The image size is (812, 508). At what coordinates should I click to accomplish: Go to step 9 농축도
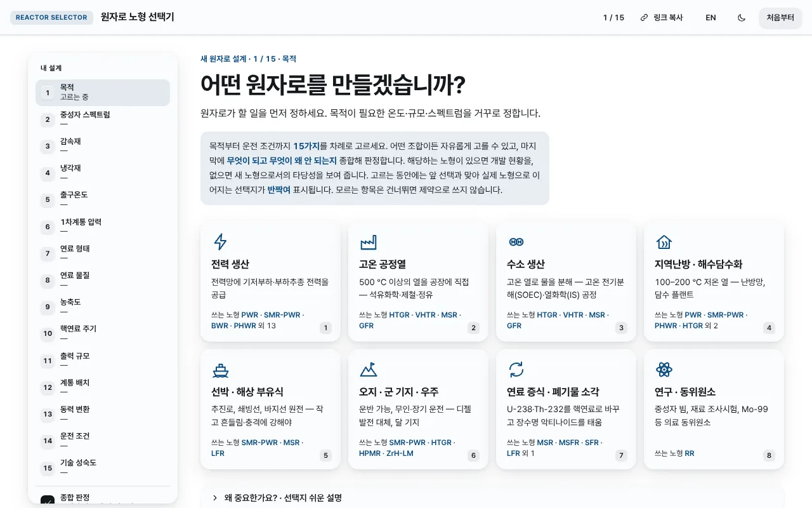pos(103,307)
